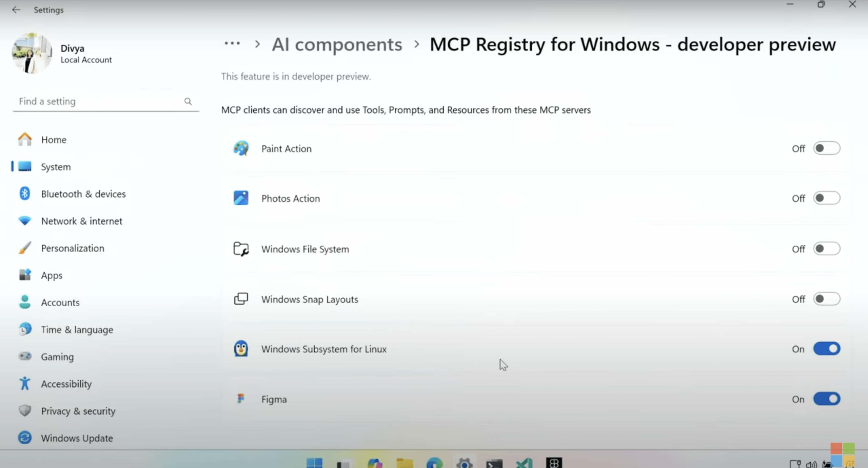The height and width of the screenshot is (468, 868).
Task: Enable the Paint Action toggle
Action: (827, 148)
